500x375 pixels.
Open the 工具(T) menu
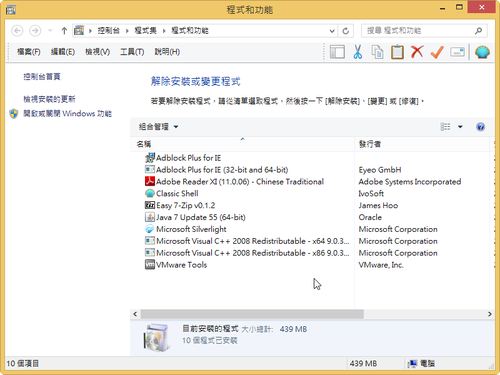132,52
